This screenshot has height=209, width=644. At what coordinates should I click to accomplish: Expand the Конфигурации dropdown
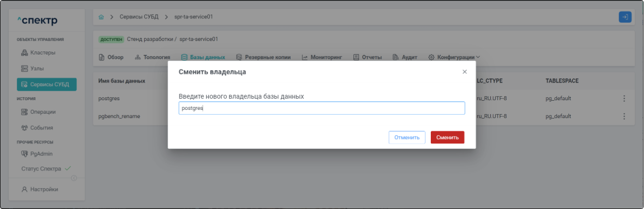tap(454, 57)
